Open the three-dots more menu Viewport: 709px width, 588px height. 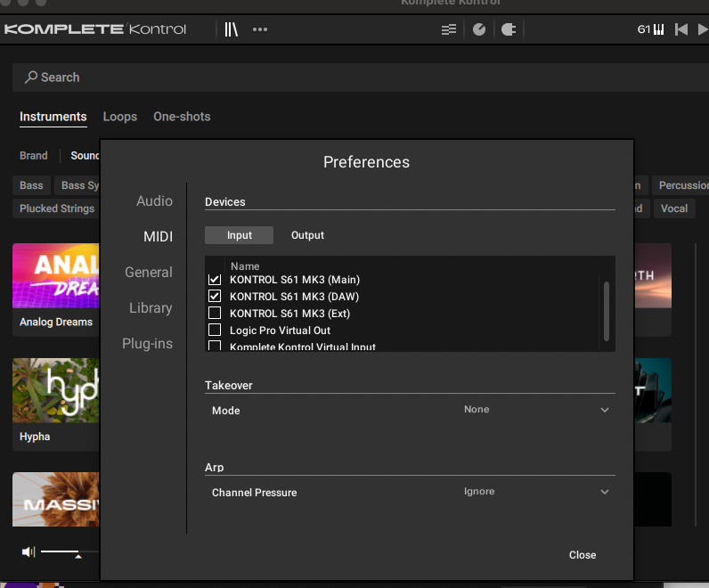tap(260, 29)
